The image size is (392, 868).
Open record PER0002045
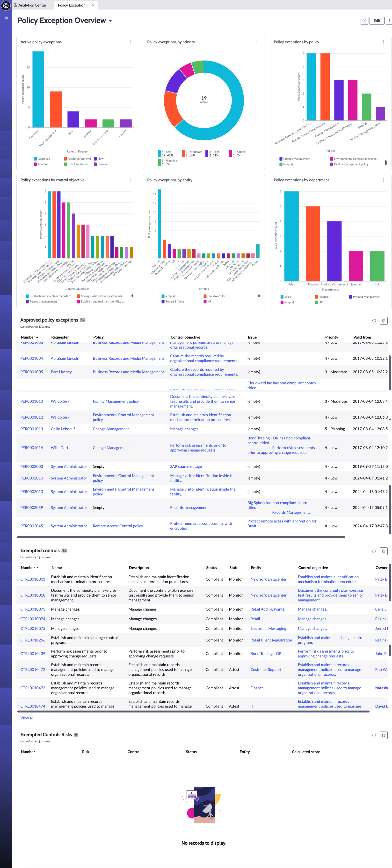point(32,526)
